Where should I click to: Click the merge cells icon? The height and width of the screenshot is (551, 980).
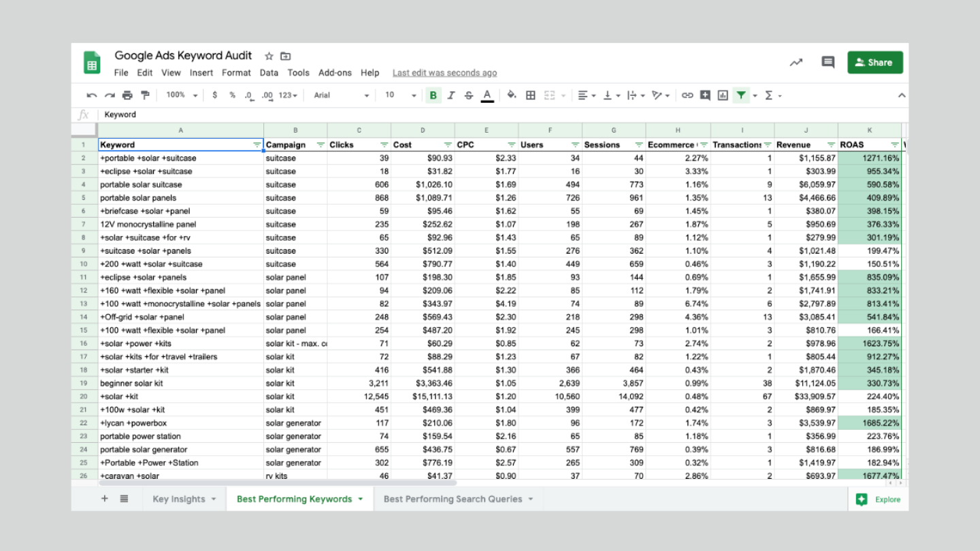550,95
